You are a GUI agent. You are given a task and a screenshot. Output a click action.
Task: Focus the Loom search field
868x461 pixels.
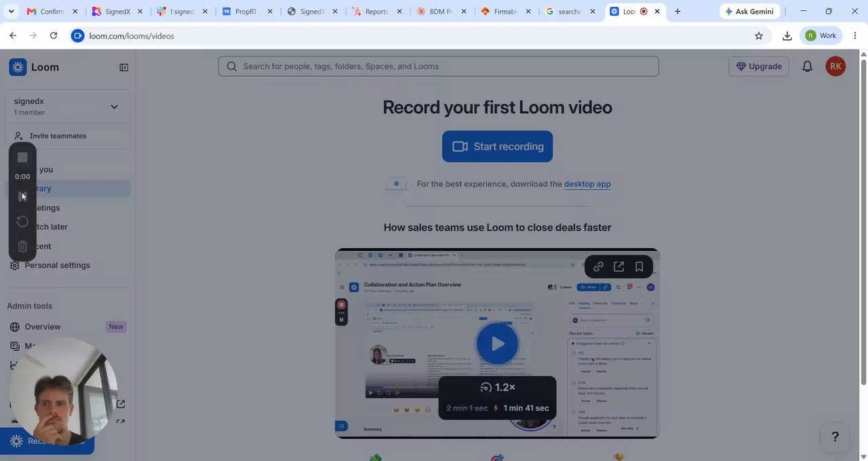(x=438, y=66)
